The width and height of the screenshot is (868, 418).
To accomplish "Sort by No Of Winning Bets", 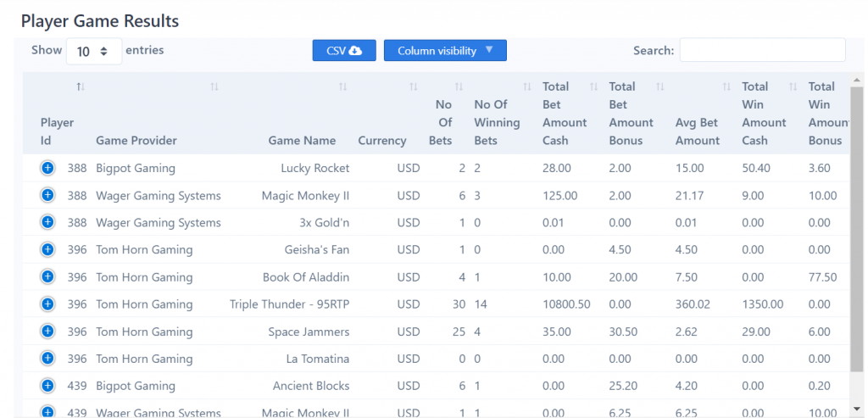I will 527,86.
